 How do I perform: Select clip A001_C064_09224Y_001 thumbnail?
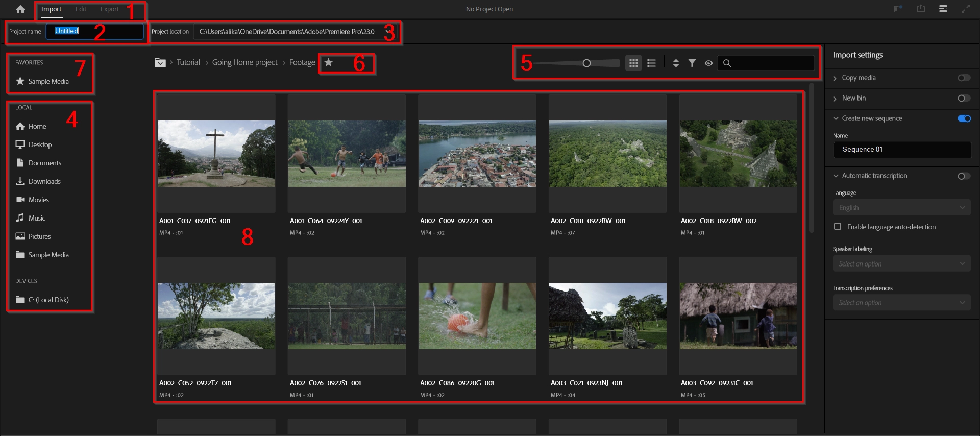pyautogui.click(x=347, y=154)
